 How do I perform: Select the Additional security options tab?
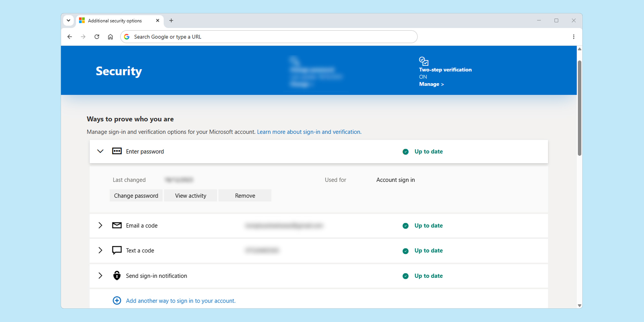click(x=119, y=21)
